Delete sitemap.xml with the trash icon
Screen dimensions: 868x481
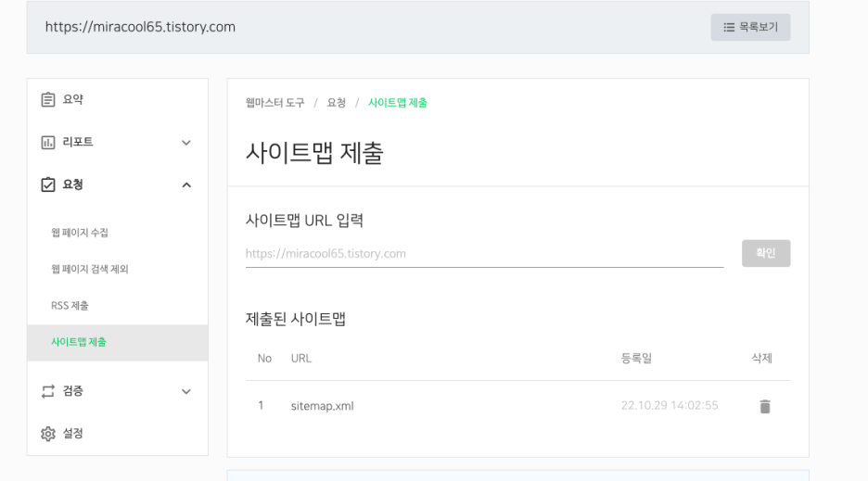765,406
